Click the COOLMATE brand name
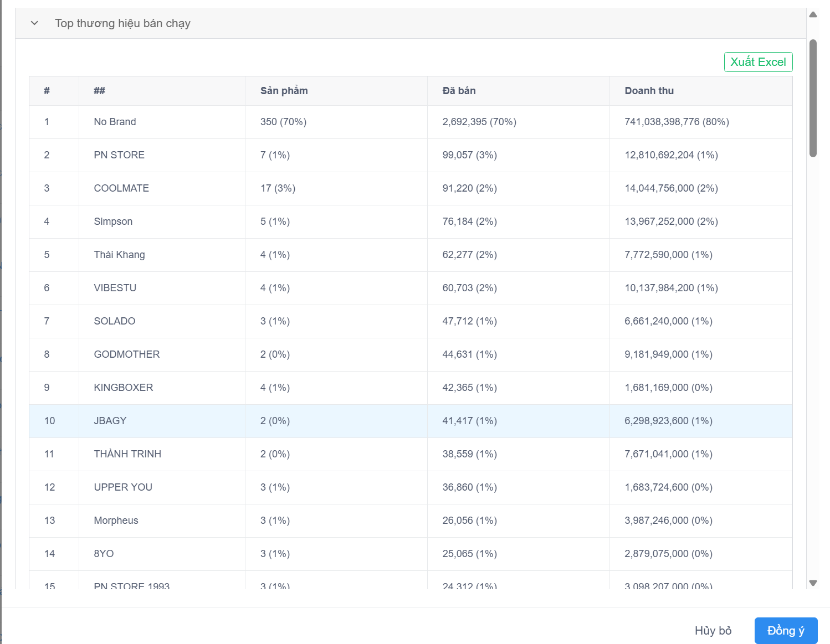 click(121, 188)
